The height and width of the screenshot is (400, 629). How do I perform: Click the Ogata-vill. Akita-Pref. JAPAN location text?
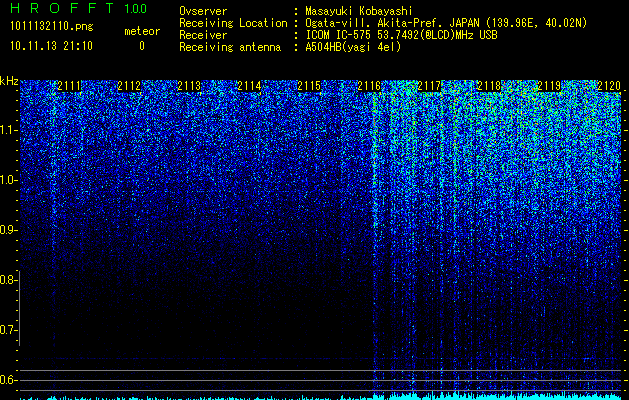(446, 23)
